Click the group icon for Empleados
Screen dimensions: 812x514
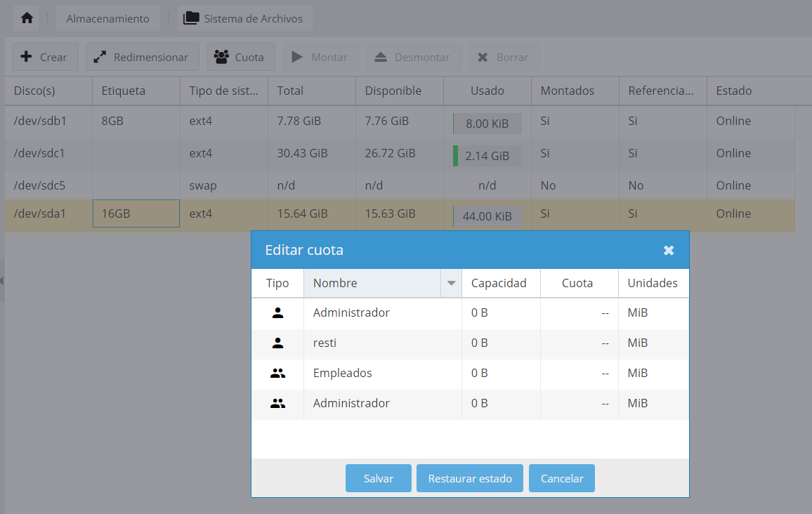click(278, 373)
